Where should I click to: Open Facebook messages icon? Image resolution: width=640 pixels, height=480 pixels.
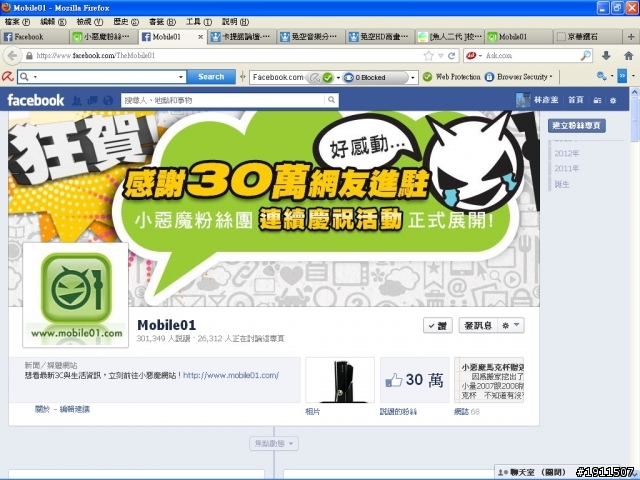(92, 100)
